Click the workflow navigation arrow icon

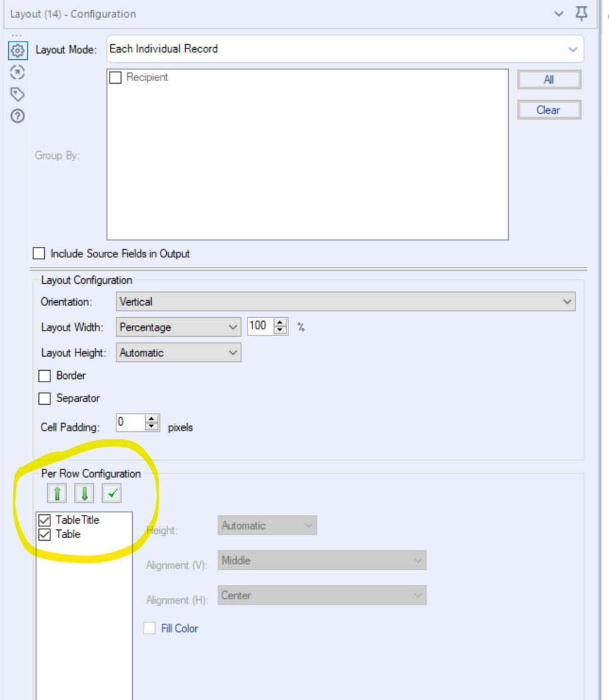click(x=17, y=72)
